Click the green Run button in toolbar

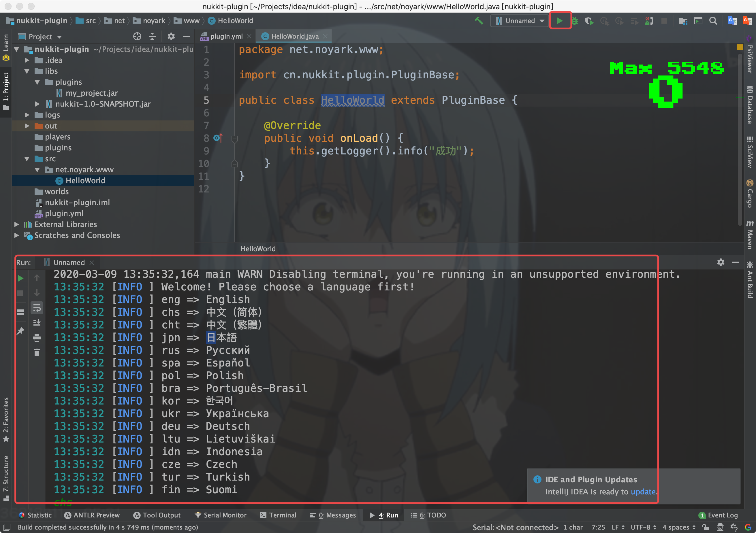coord(559,21)
